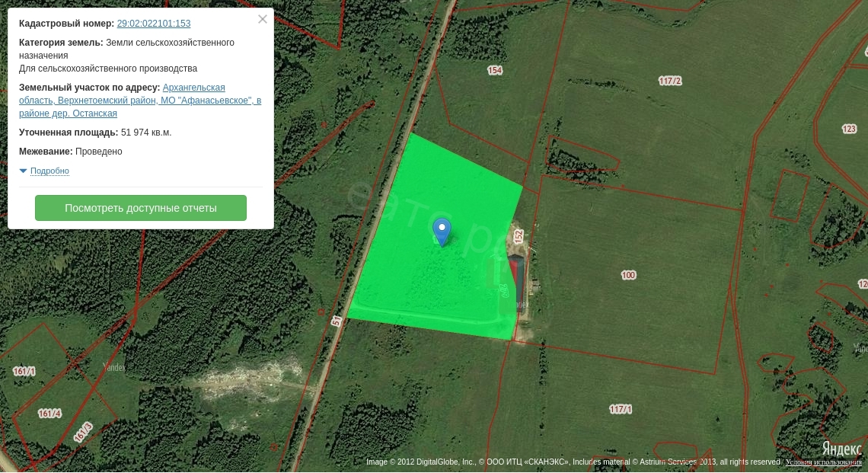Click the Посмотреть доступные отчеты button

pos(141,208)
